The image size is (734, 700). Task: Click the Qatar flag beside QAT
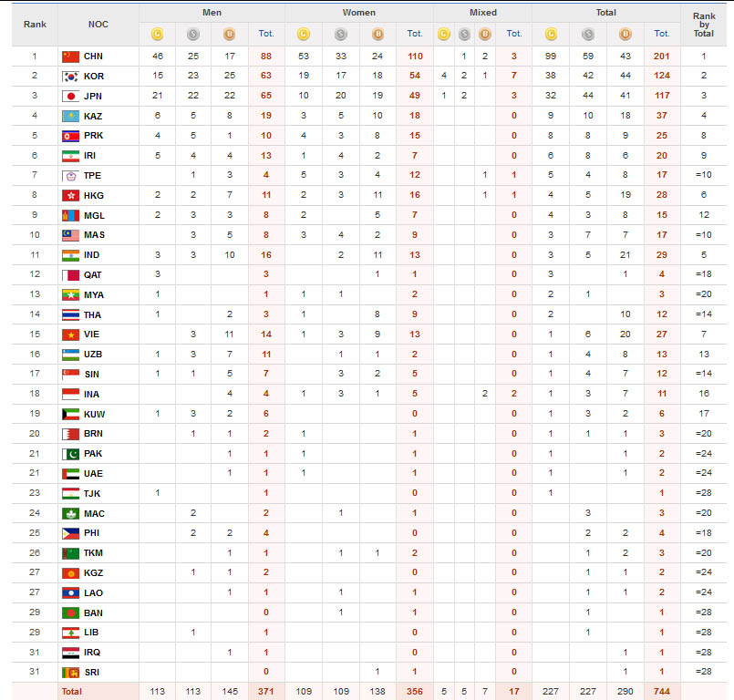(x=70, y=274)
